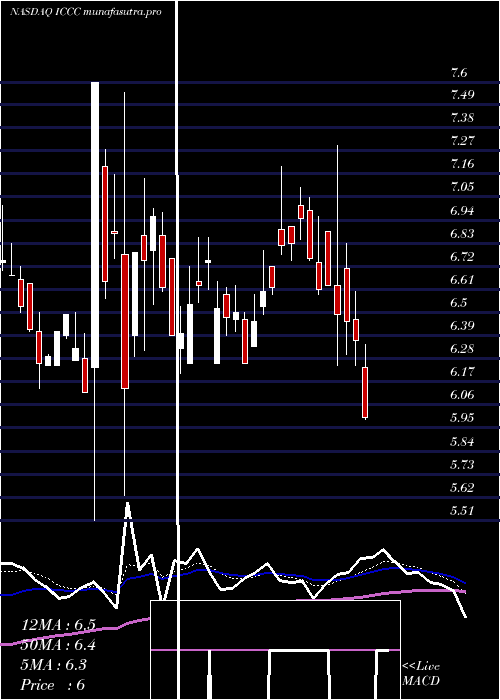Click the 7.6 price axis label
Screen dimensions: 500x700
459,72
